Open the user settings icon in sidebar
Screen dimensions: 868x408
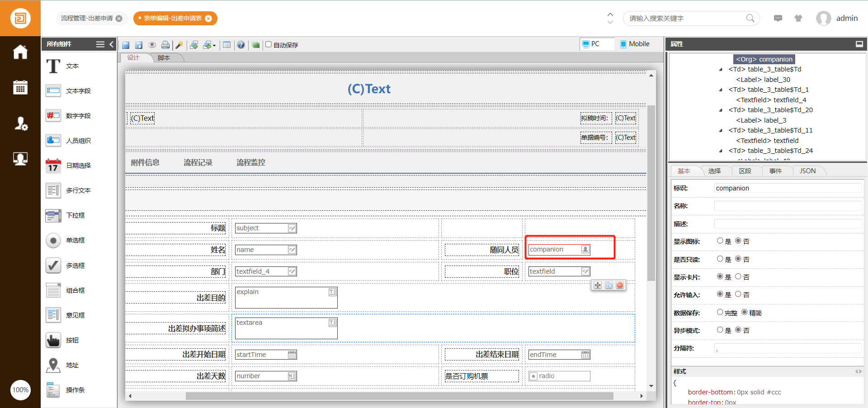click(x=20, y=123)
